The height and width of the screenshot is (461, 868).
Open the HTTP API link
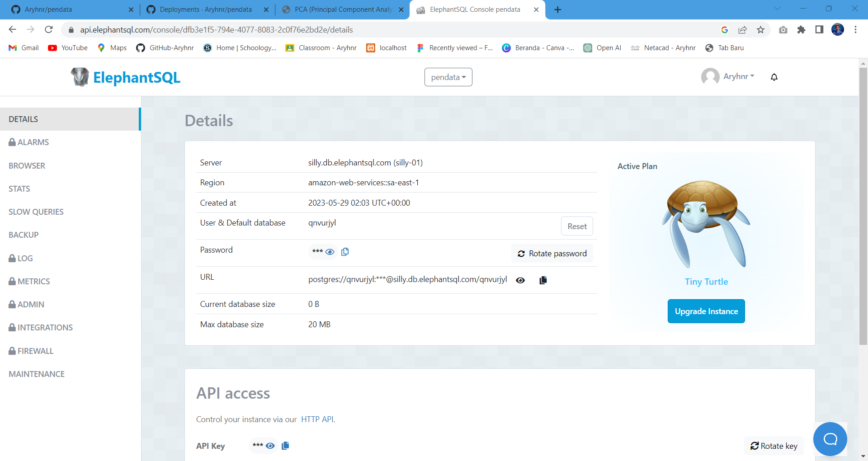tap(317, 419)
